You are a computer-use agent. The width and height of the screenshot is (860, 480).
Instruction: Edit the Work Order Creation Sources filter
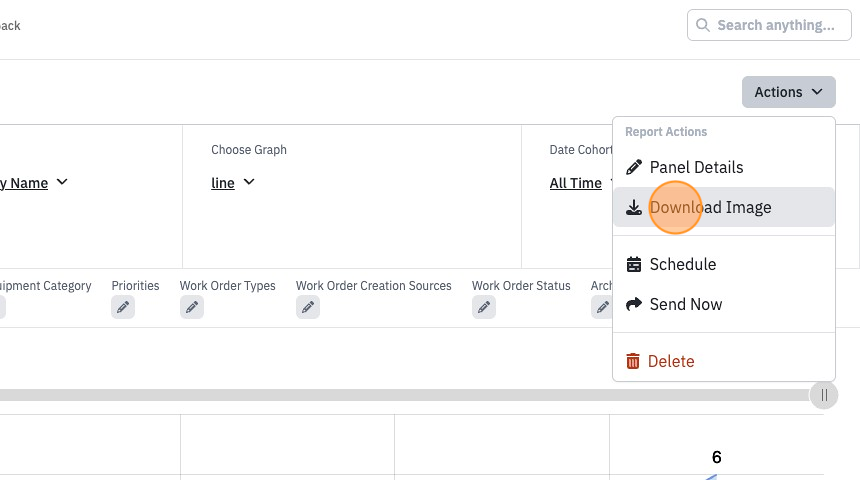coord(308,307)
